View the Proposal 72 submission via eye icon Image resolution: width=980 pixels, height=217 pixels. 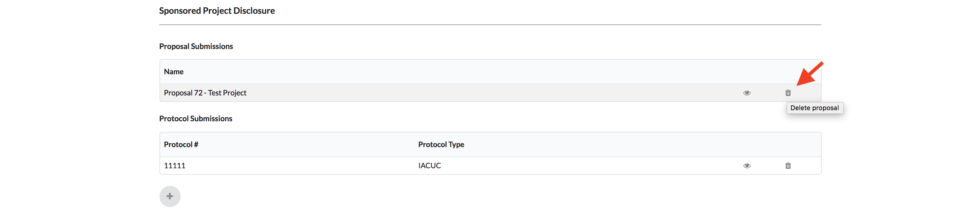747,93
